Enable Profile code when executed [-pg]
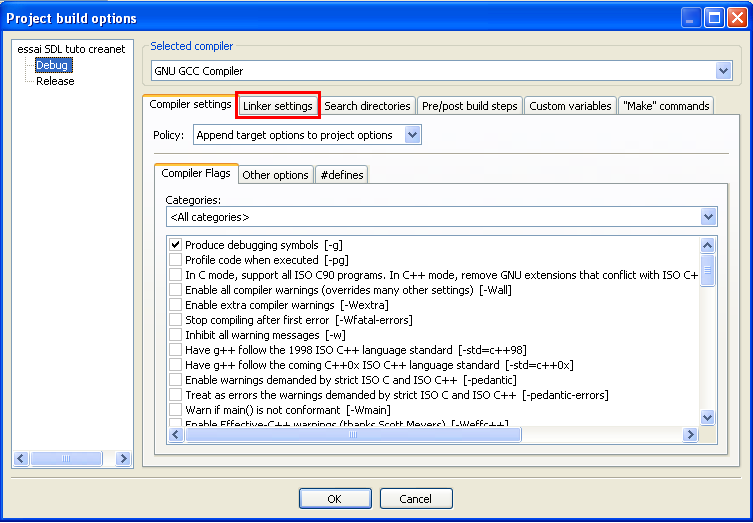 point(175,260)
